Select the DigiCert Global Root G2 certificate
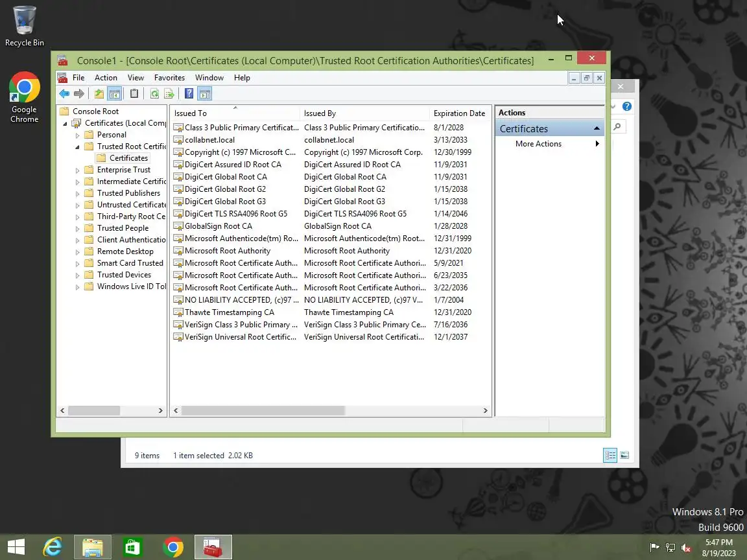Viewport: 747px width, 560px height. [x=225, y=189]
